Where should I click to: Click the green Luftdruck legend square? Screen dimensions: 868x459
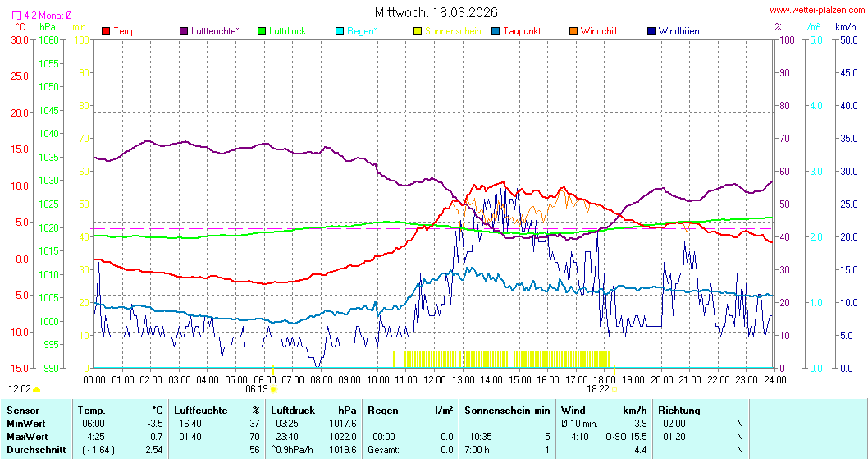[262, 31]
